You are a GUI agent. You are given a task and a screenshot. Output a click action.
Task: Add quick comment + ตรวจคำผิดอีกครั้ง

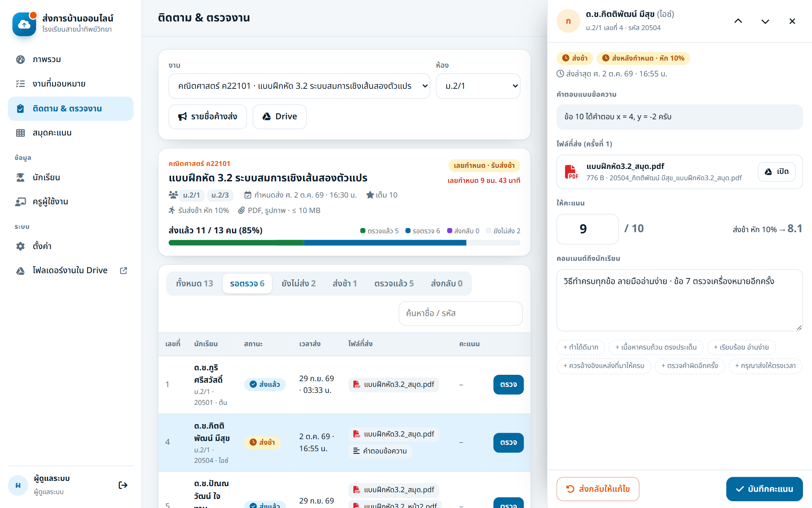point(690,366)
